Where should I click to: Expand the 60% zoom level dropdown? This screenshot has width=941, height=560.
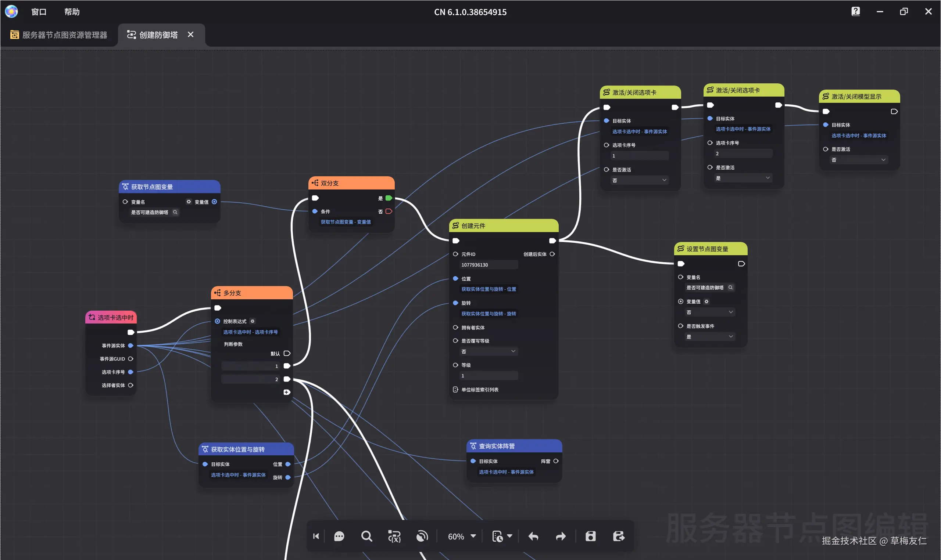coord(473,536)
